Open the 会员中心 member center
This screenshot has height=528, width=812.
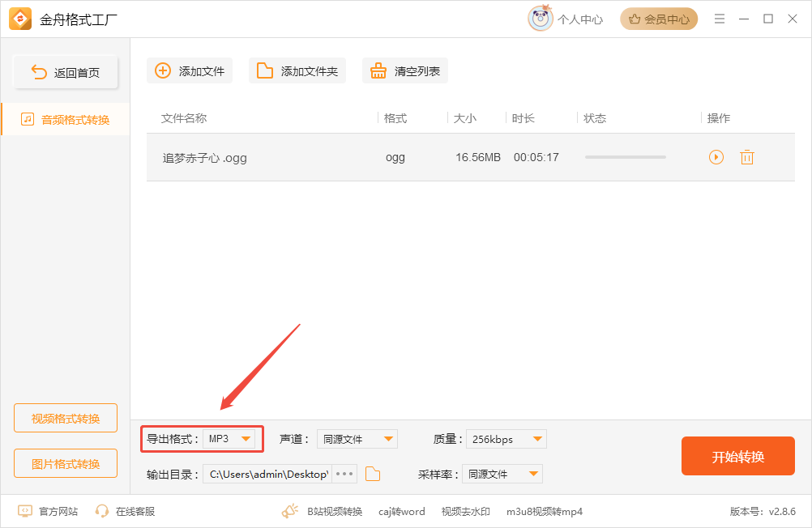coord(659,19)
